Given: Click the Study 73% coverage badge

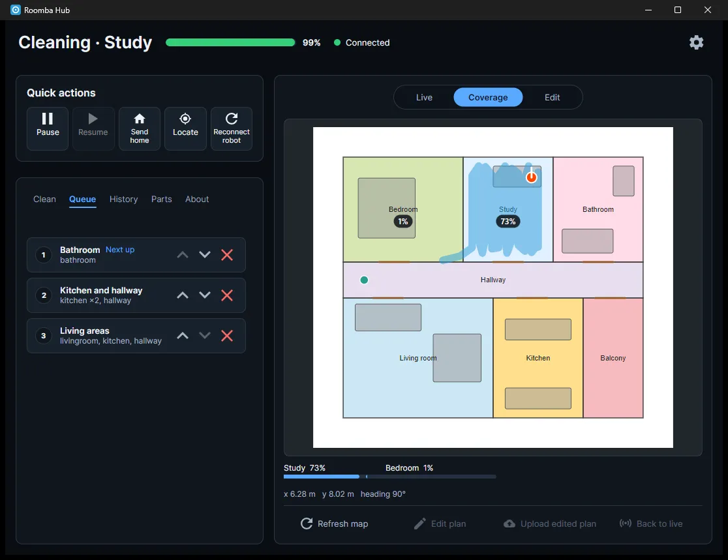Looking at the screenshot, I should coord(508,221).
